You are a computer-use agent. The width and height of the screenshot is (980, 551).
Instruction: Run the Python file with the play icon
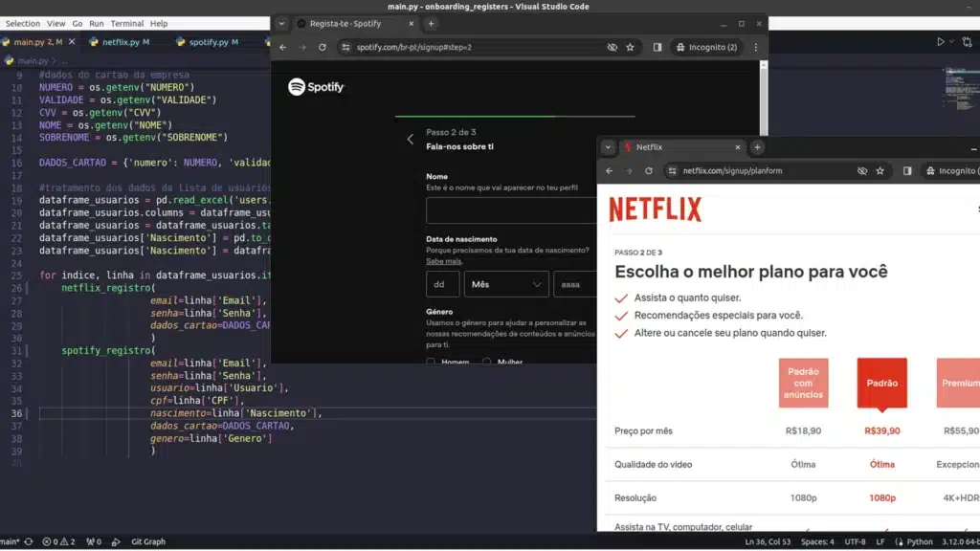tap(940, 42)
